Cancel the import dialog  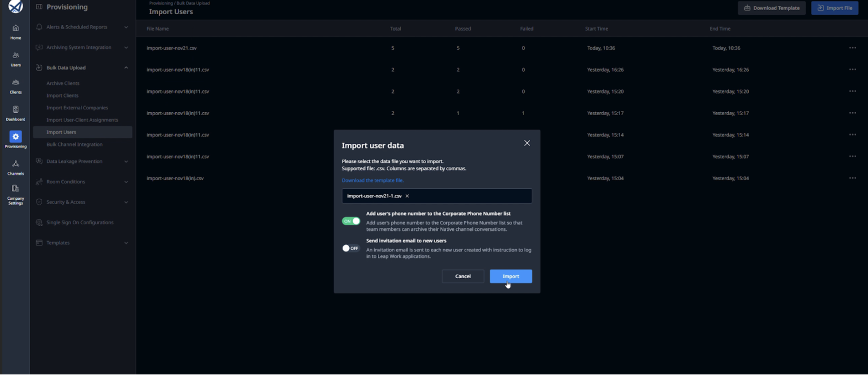coord(463,276)
